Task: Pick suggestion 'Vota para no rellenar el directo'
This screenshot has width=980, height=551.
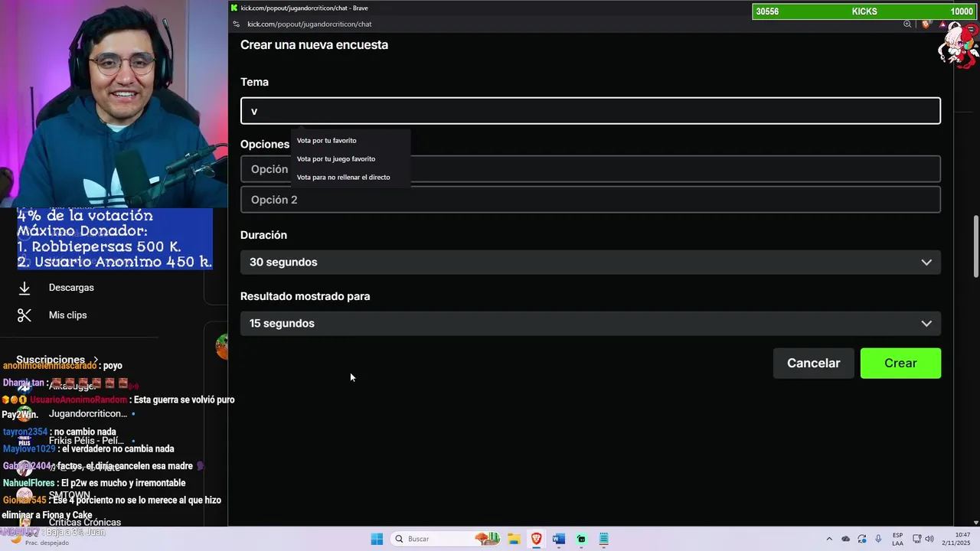Action: [x=343, y=178]
